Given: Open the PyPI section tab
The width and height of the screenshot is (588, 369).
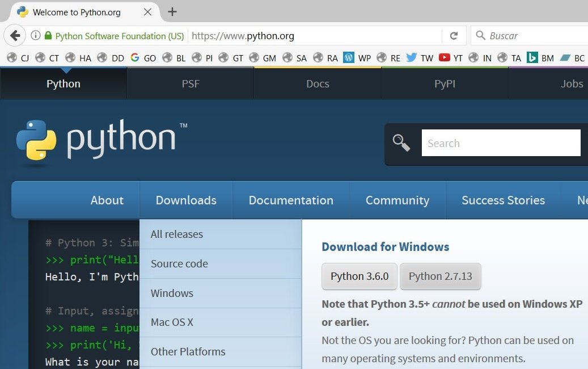Looking at the screenshot, I should click(445, 83).
